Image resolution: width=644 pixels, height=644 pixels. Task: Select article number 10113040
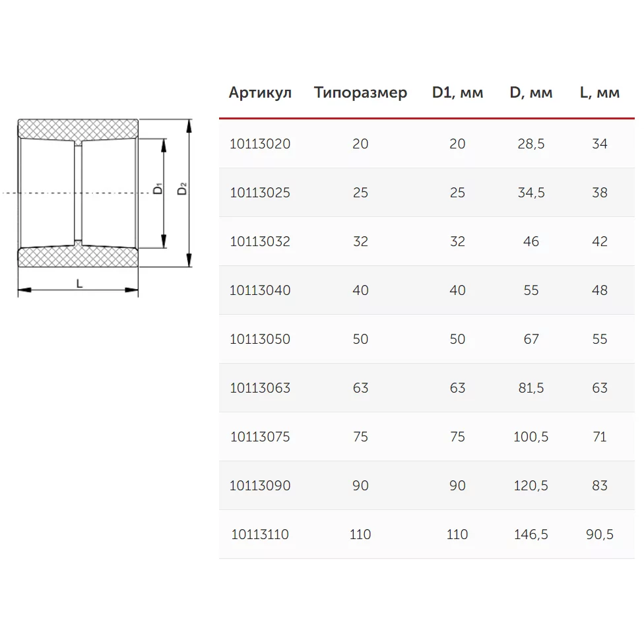[260, 290]
